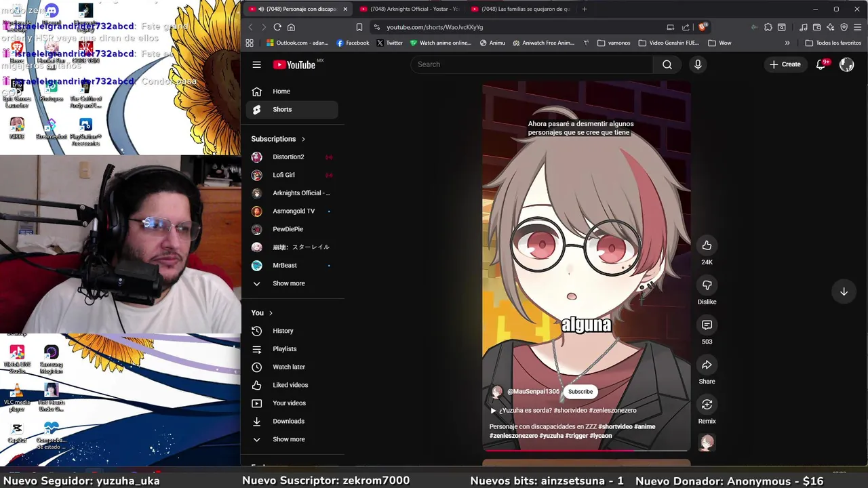The height and width of the screenshot is (488, 868).
Task: Open the Asmongold TV channel
Action: tap(292, 211)
